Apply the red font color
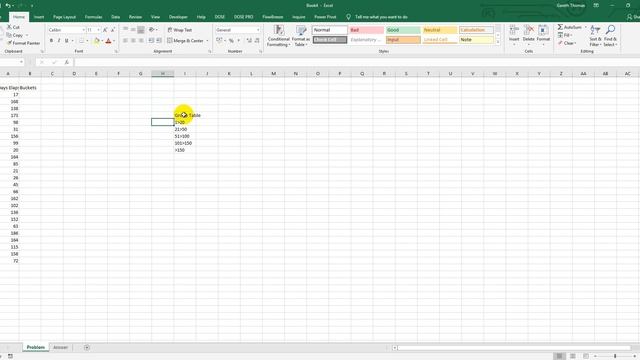The width and height of the screenshot is (640, 360). [x=109, y=41]
